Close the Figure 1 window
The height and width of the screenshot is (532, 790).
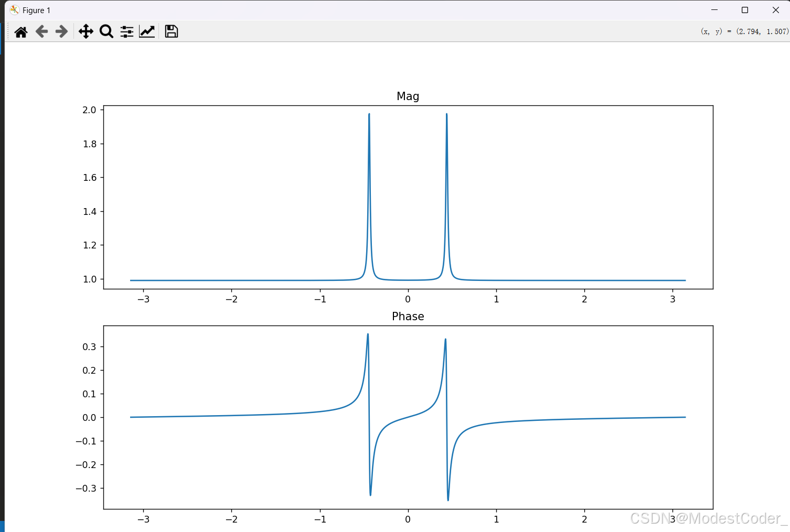(x=776, y=10)
